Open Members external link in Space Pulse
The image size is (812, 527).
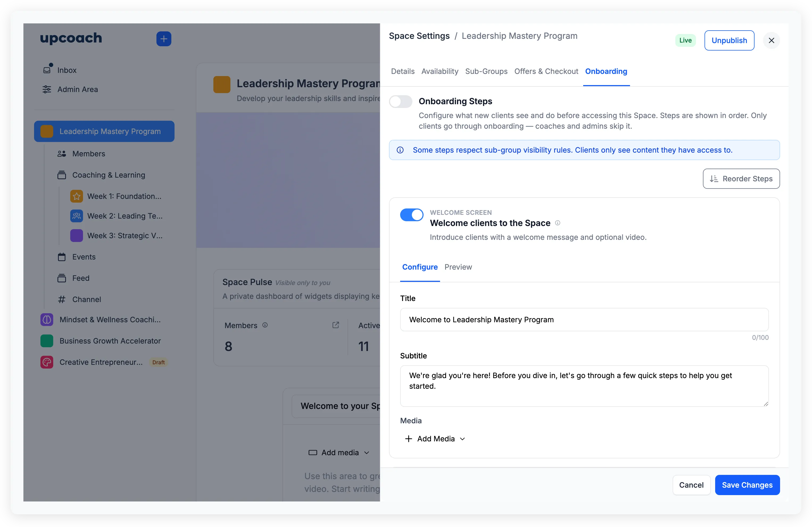pyautogui.click(x=335, y=325)
